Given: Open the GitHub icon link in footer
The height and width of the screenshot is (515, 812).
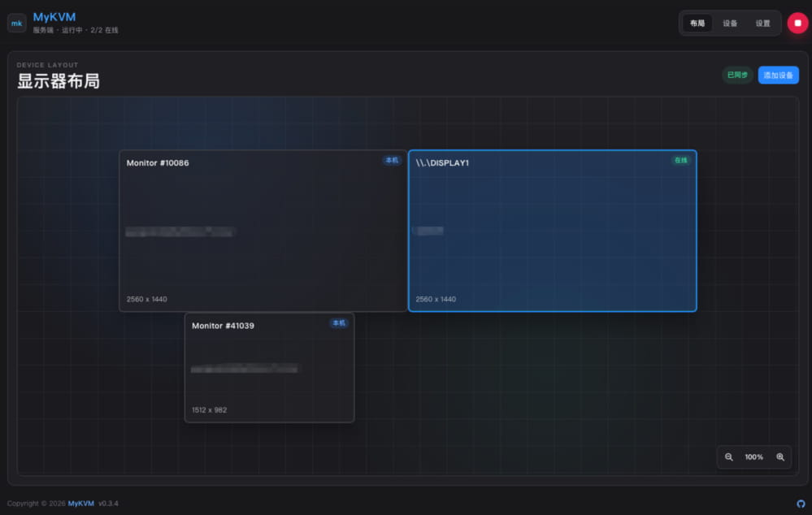Looking at the screenshot, I should pos(801,504).
